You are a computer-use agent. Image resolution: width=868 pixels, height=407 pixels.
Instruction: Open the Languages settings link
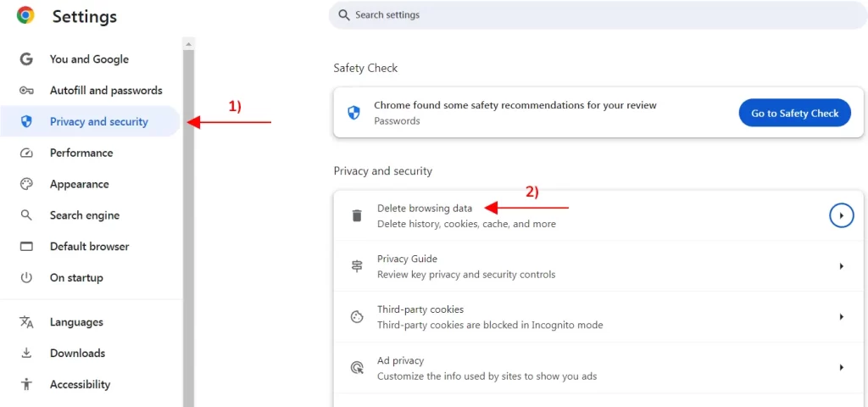(x=76, y=322)
